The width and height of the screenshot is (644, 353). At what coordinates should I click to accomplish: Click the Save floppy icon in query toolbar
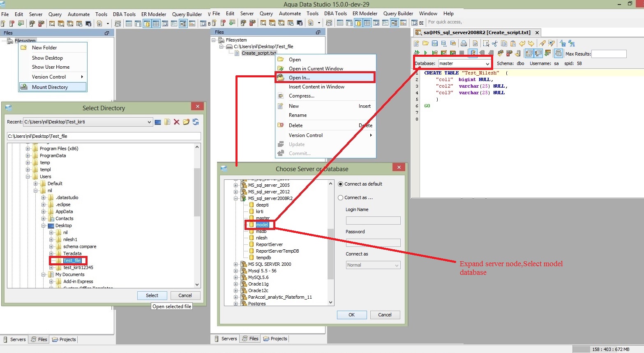click(434, 43)
